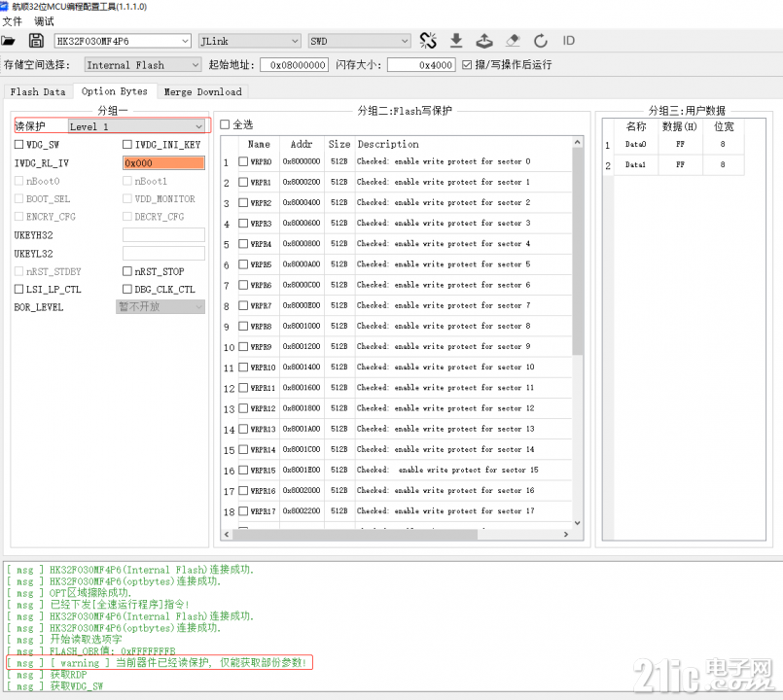This screenshot has width=783, height=700.
Task: Check the WRPR8 write-protect checkbox
Action: (243, 326)
